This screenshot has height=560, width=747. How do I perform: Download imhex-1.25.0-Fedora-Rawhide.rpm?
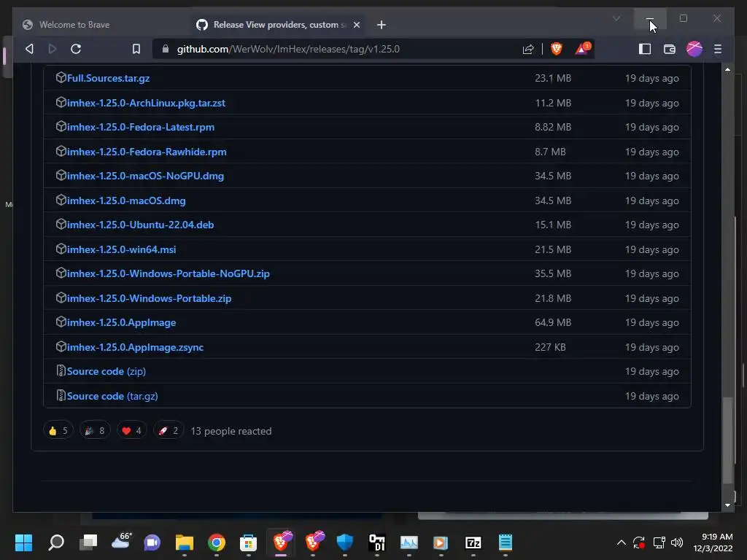point(147,152)
